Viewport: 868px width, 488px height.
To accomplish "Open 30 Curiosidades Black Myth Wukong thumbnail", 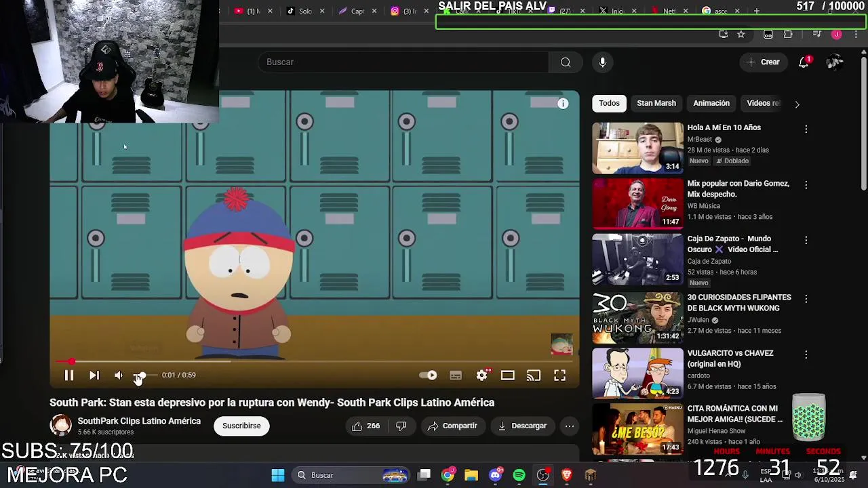I will 637,318.
